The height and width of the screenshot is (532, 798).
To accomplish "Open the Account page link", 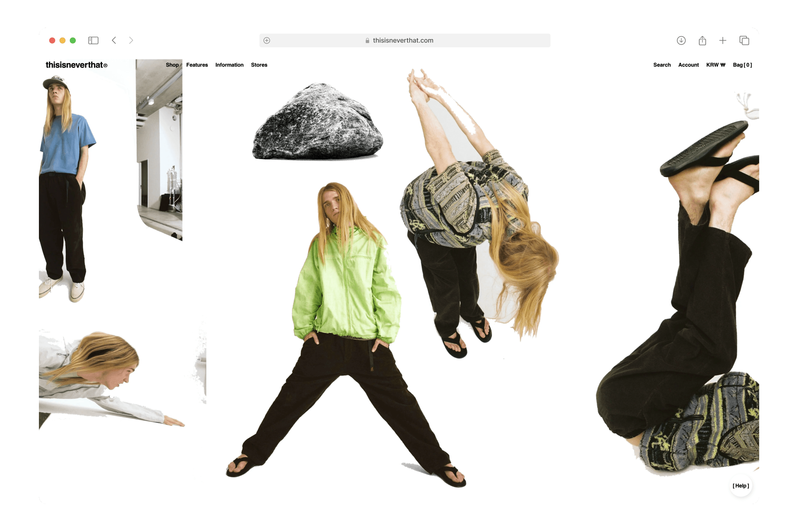I will pyautogui.click(x=688, y=65).
